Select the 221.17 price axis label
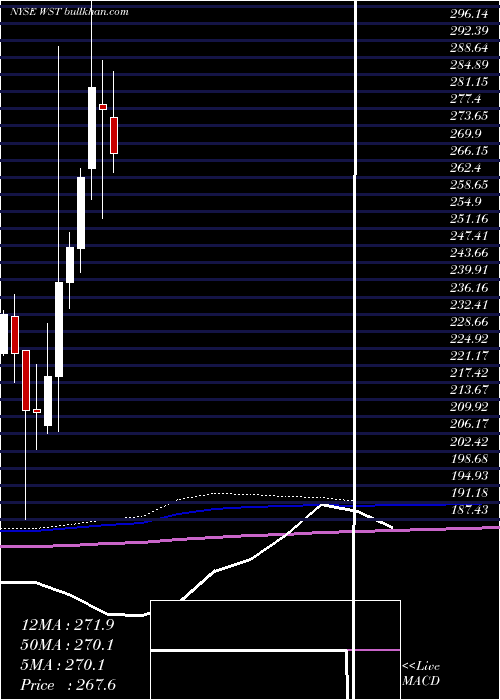The width and height of the screenshot is (500, 700). pos(468,355)
